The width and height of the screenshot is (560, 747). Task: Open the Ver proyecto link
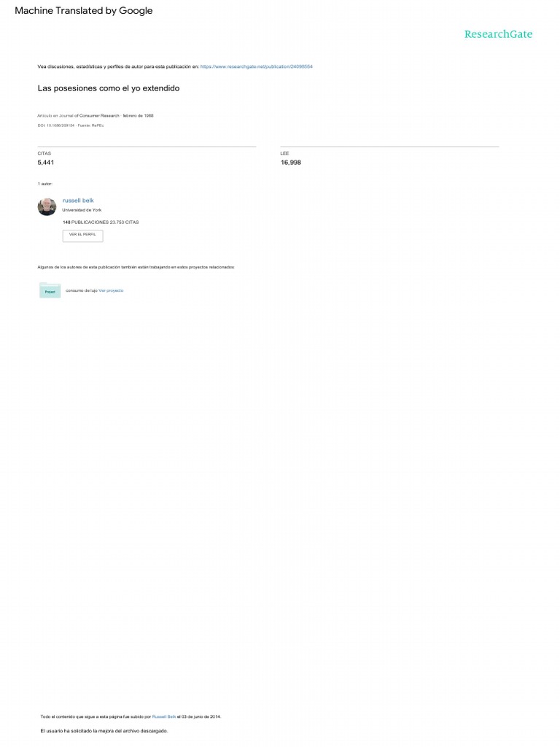111,290
